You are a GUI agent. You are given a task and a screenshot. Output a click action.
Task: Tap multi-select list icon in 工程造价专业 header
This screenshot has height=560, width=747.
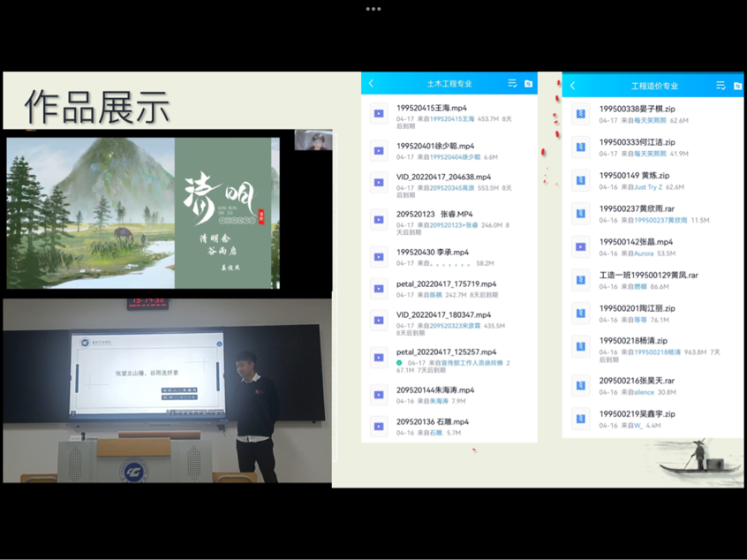tap(721, 86)
